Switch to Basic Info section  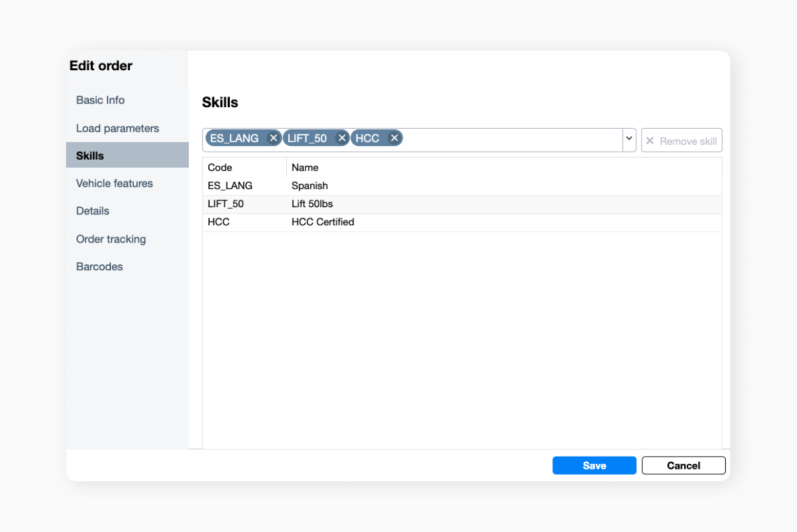[100, 100]
